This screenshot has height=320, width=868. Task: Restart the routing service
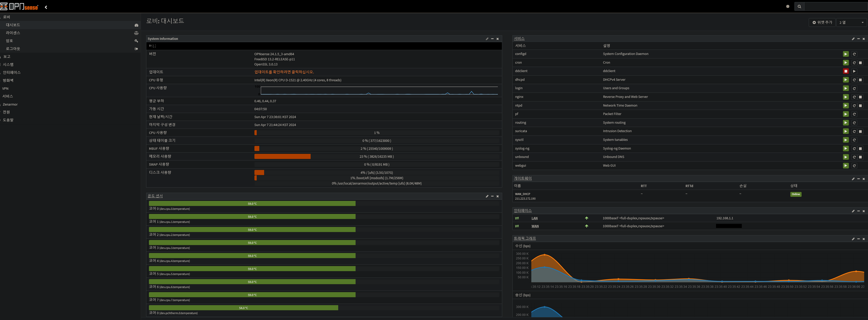click(x=854, y=123)
